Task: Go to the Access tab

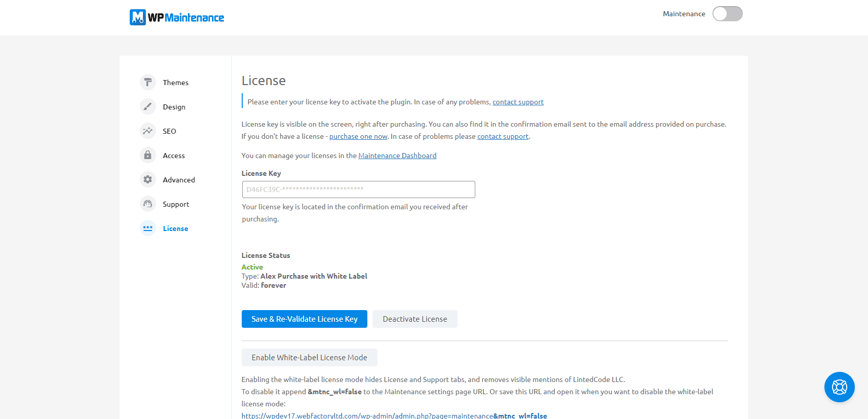Action: 173,156
